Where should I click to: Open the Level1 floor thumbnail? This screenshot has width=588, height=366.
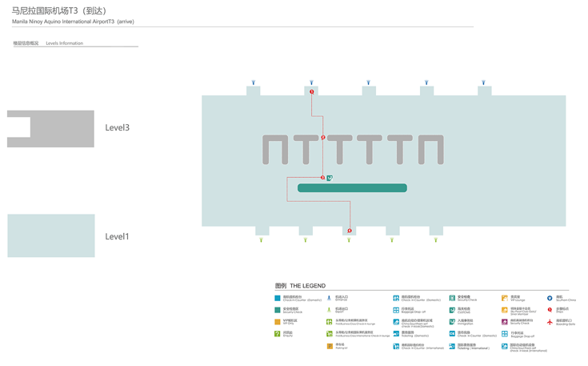[51, 235]
